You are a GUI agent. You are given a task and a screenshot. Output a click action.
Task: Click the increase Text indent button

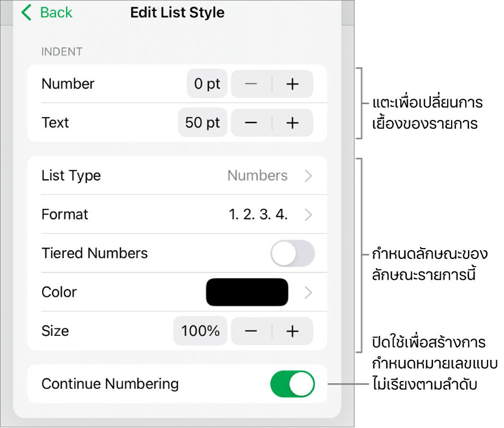coord(293,123)
